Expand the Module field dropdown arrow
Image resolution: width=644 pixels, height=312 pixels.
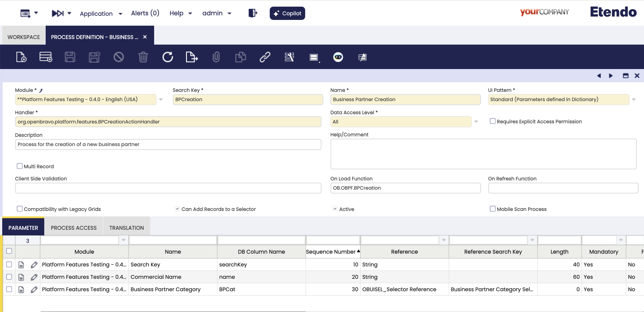coord(161,99)
